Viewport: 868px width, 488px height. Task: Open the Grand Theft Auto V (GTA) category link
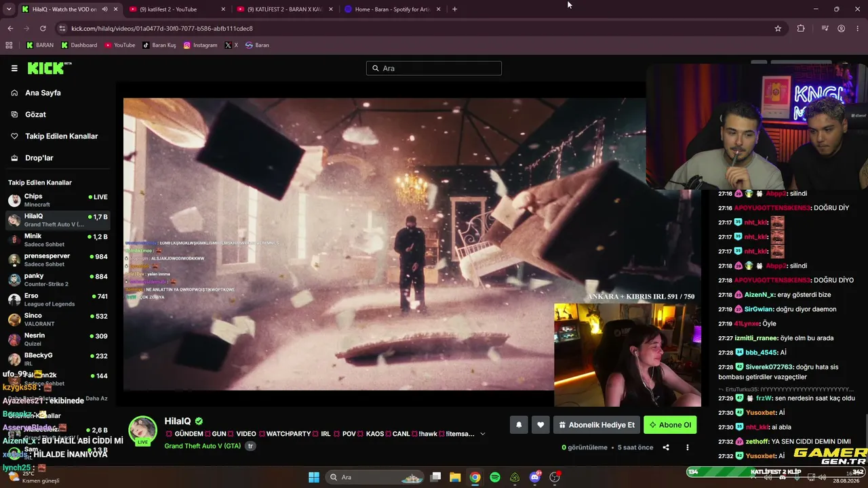coord(203,446)
